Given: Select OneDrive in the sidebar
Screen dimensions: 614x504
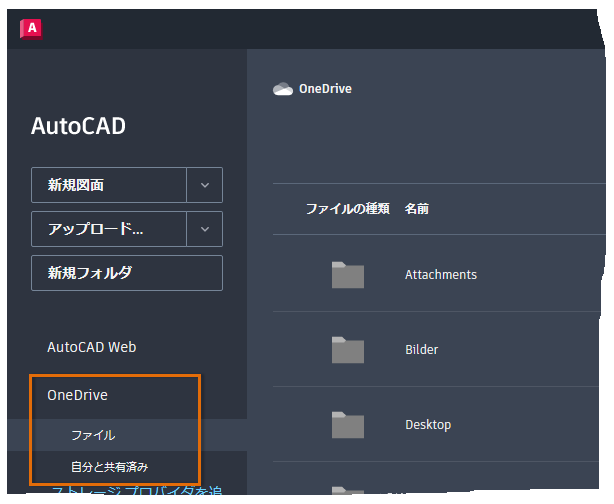Looking at the screenshot, I should click(77, 395).
